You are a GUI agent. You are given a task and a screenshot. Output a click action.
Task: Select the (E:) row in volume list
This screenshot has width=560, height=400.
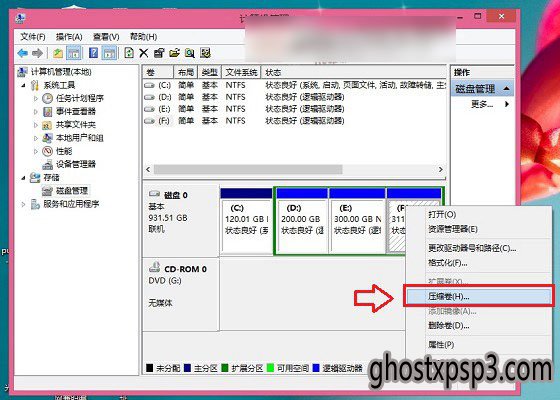click(294, 109)
